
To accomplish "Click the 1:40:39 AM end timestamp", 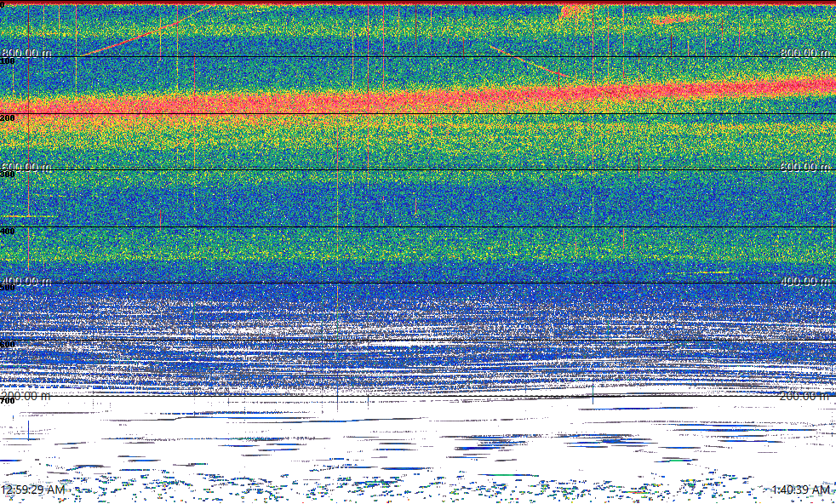I will coord(803,490).
